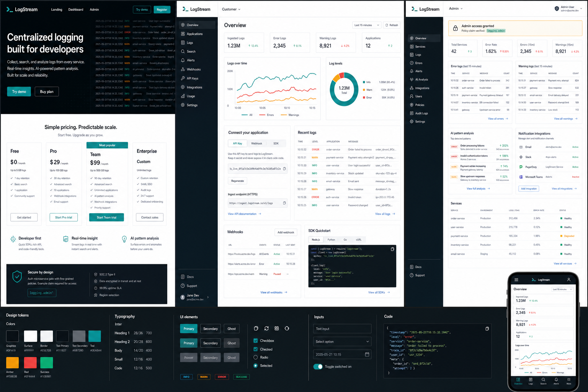Open Webhooks icon in Customer sidebar
Image resolution: width=588 pixels, height=392 pixels.
click(x=183, y=69)
